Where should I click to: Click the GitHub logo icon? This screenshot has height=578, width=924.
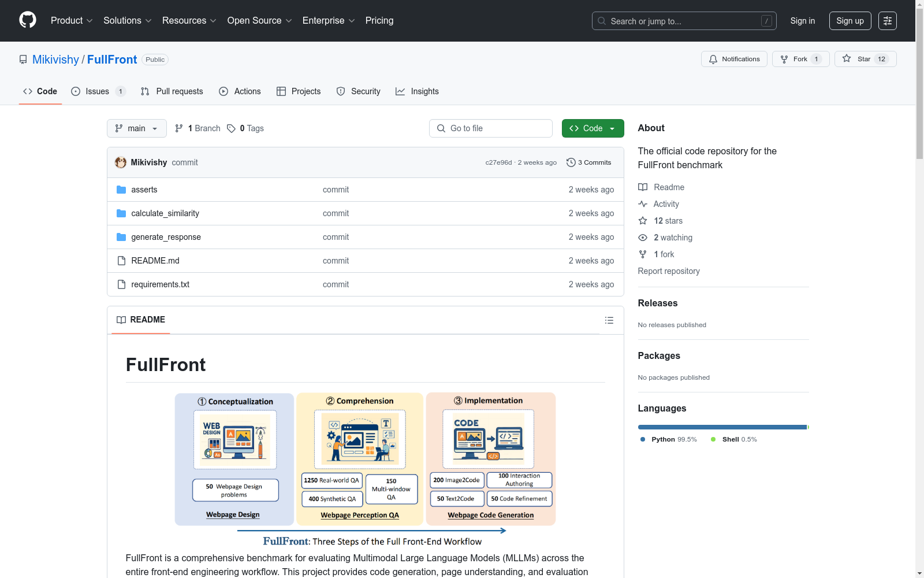[x=28, y=20]
